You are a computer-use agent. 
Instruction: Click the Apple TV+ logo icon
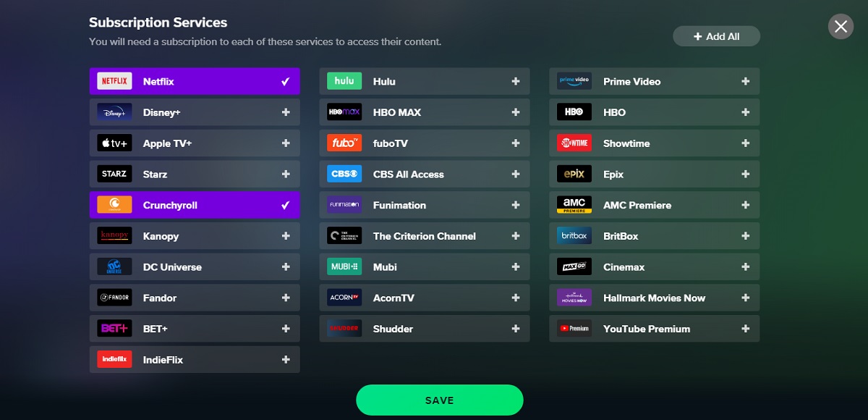(x=114, y=143)
